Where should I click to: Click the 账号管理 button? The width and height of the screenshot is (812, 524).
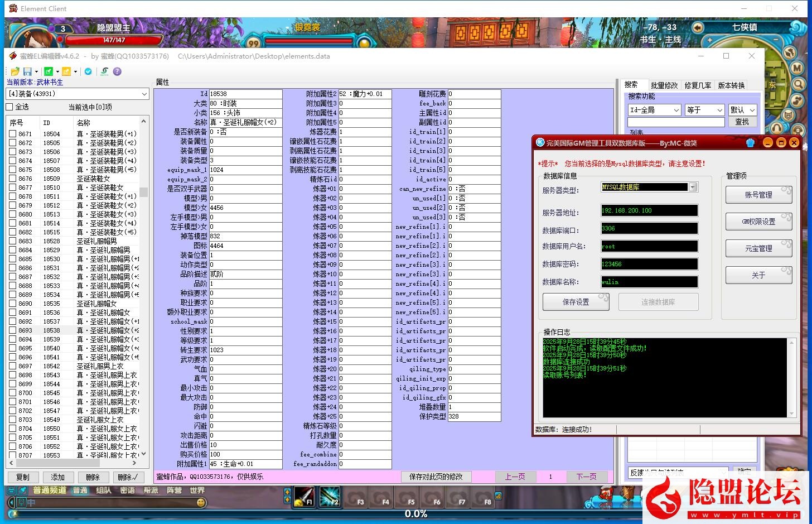[x=758, y=195]
